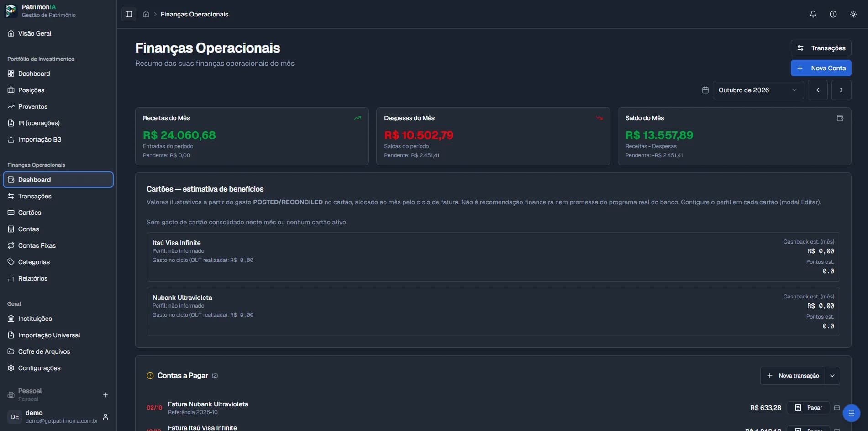868x431 pixels.
Task: Pay the Fatura Nubank Ultravioleta bill
Action: 808,408
